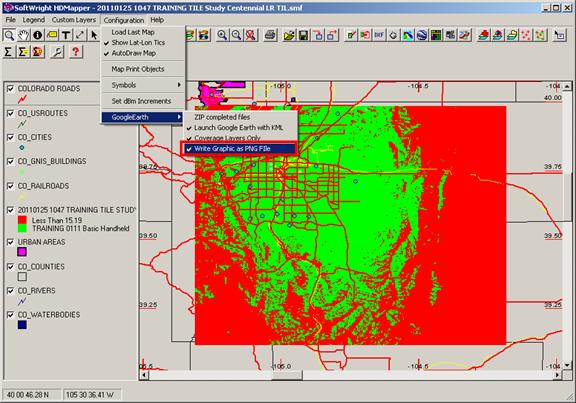Toggle the TRAINING TILE STUDY layer checkbox
This screenshot has height=403, width=576.
click(x=11, y=210)
